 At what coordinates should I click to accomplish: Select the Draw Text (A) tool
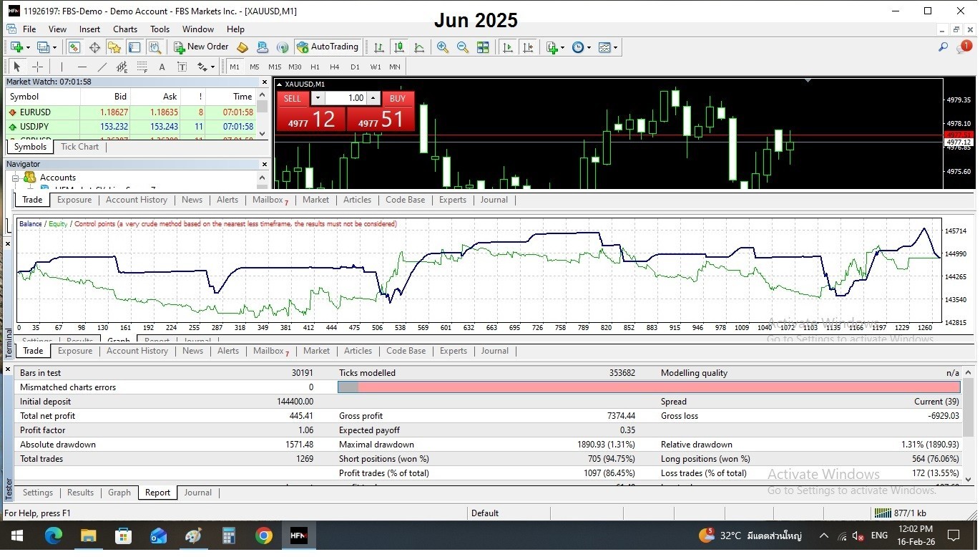[x=162, y=67]
